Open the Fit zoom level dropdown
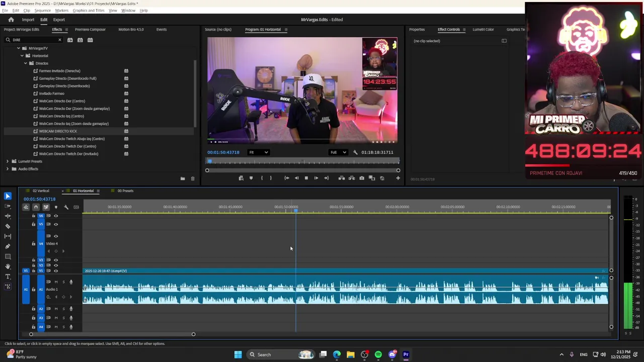 pyautogui.click(x=259, y=152)
